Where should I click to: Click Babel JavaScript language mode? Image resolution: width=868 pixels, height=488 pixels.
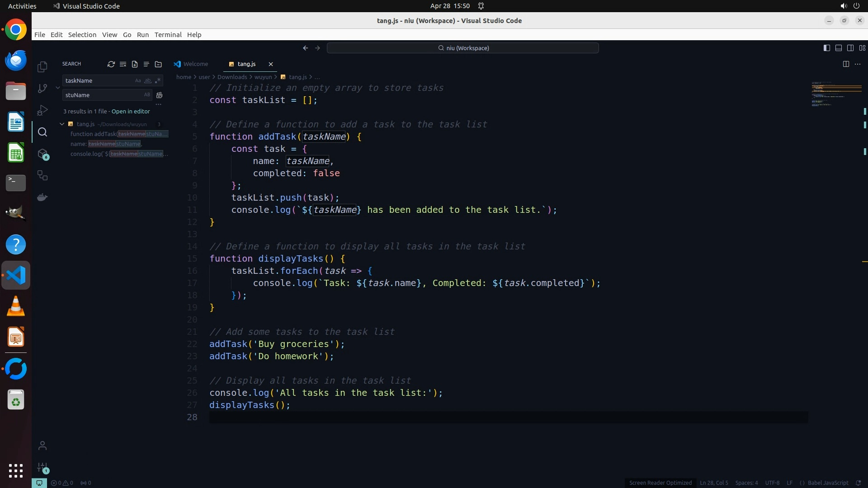coord(828,483)
